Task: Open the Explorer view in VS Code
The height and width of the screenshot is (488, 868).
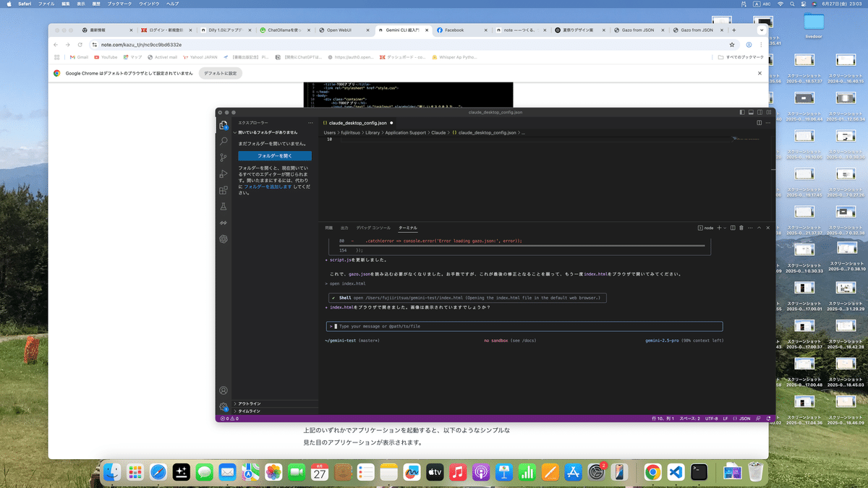Action: [222, 126]
